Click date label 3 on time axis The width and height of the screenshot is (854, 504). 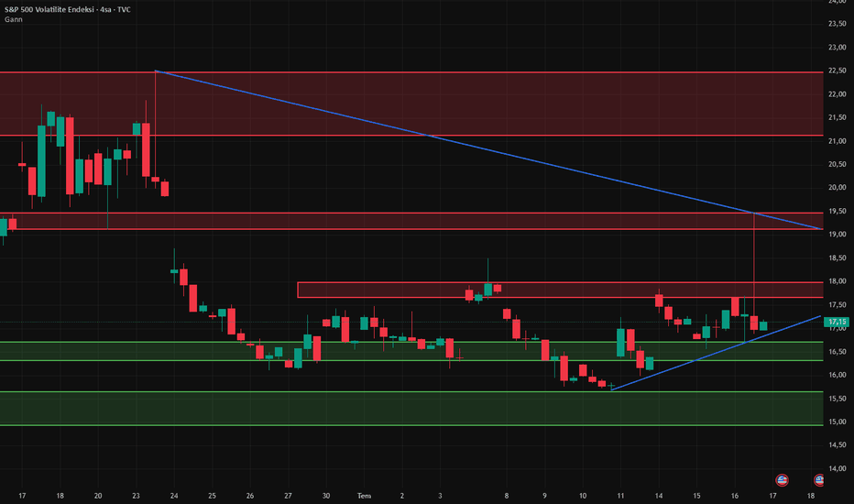coord(440,496)
